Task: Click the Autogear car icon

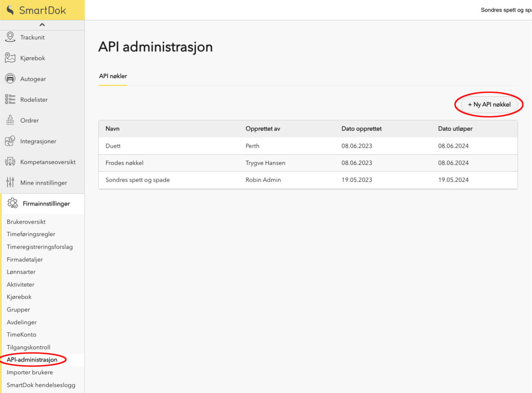Action: point(10,79)
